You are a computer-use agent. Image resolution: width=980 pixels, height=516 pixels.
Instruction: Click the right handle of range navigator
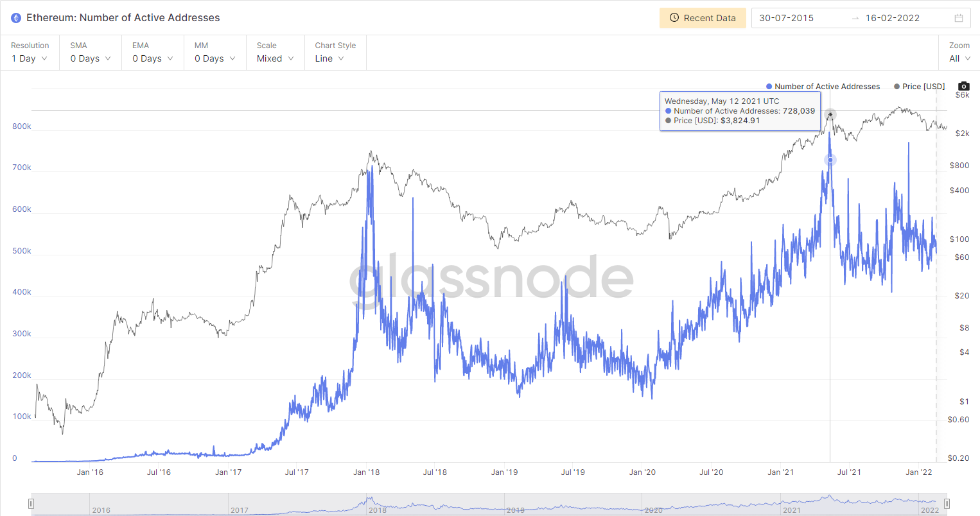[x=947, y=504]
